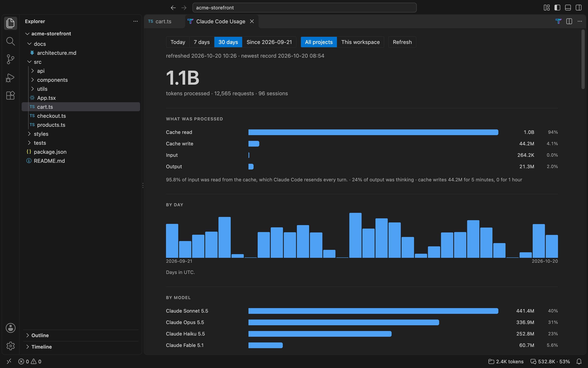Expand the api folder

[x=81, y=71]
